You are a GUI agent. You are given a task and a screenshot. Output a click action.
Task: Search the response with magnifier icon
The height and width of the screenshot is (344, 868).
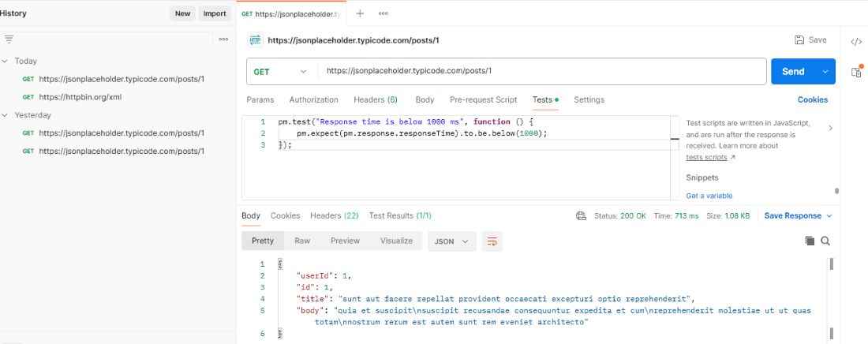tap(825, 241)
